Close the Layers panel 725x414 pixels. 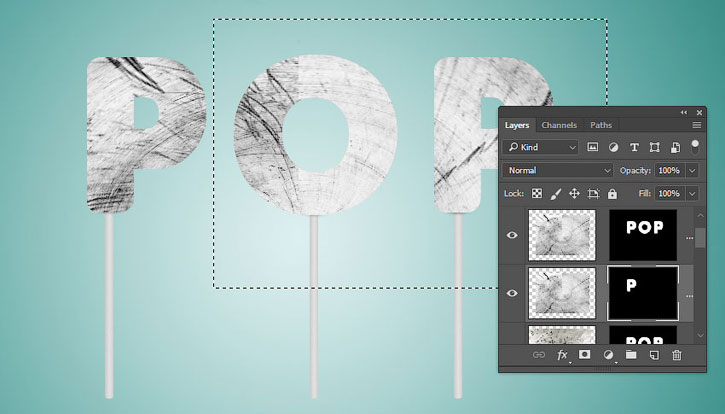point(699,112)
